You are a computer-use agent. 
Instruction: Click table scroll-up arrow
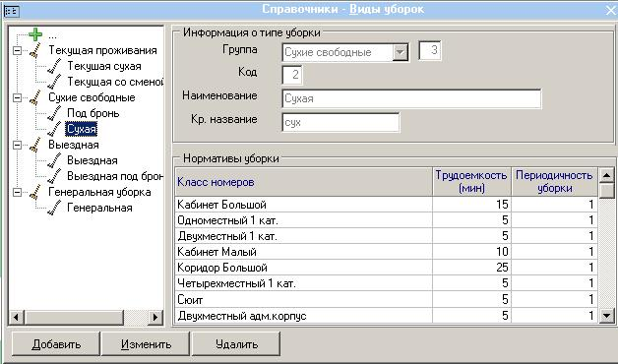pyautogui.click(x=607, y=175)
